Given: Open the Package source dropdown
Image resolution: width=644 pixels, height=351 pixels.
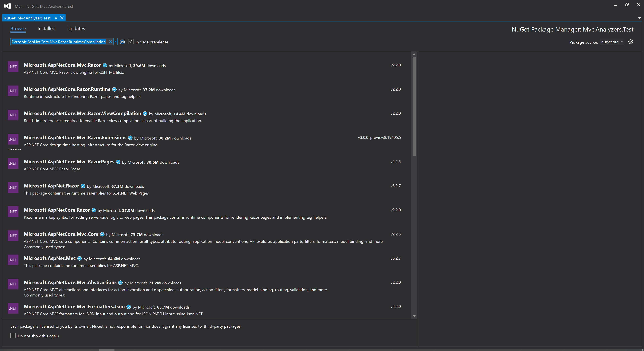Looking at the screenshot, I should [611, 42].
